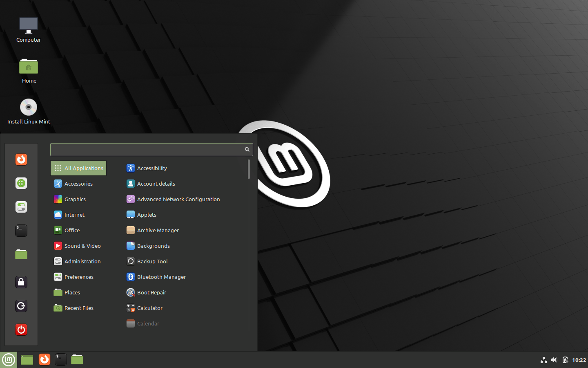The width and height of the screenshot is (588, 368).
Task: Launch Firefox from the menu sidebar
Action: (x=21, y=159)
